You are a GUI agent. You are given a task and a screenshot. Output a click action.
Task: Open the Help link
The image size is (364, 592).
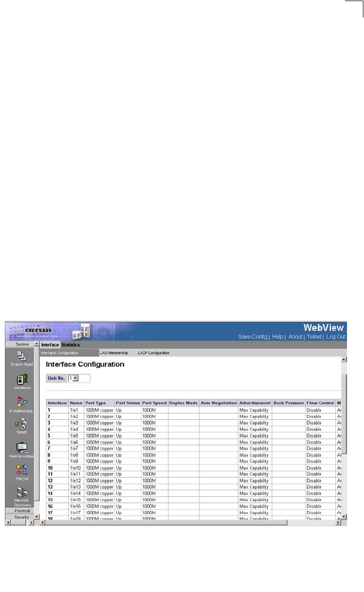[277, 337]
